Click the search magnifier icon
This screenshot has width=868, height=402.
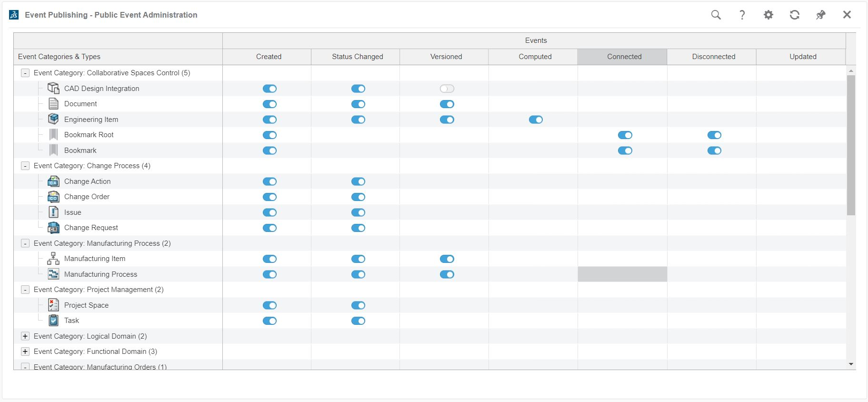click(x=716, y=15)
